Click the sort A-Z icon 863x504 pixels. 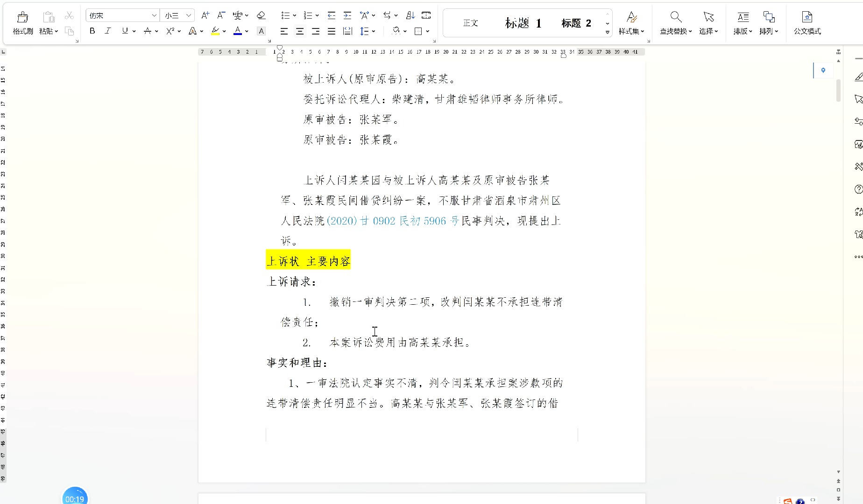[x=410, y=15]
